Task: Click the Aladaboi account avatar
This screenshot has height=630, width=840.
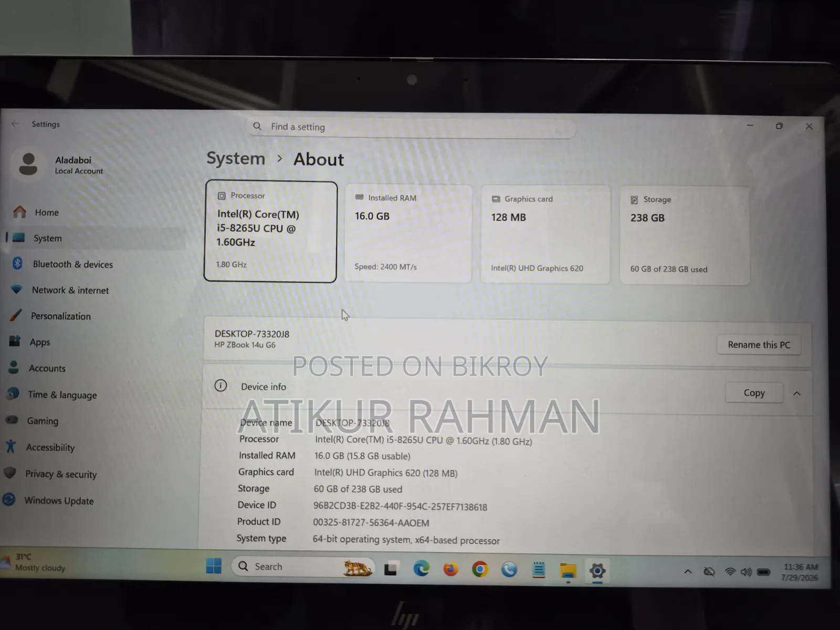Action: pyautogui.click(x=28, y=164)
